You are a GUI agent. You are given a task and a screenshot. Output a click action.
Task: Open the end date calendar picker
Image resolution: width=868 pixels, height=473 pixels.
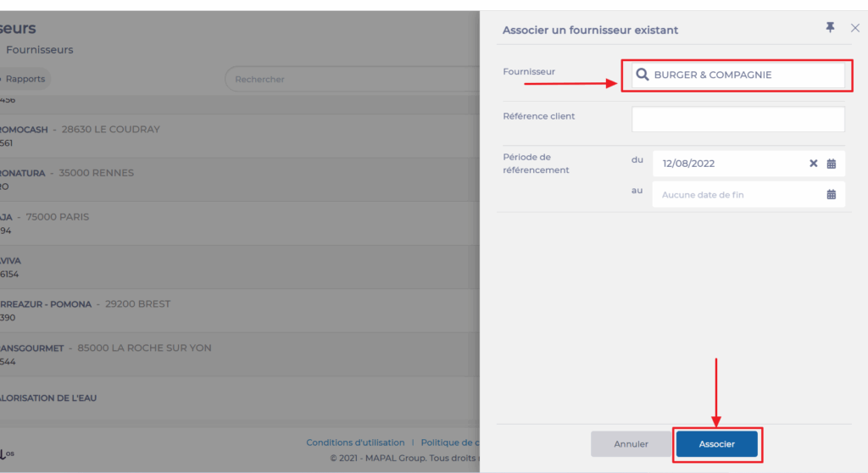point(832,194)
